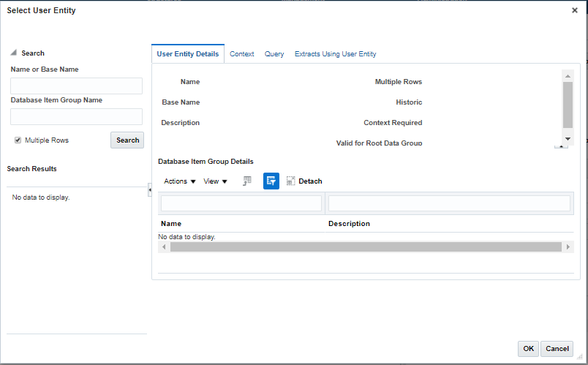
Task: Open the Extracts Using User Entity tab
Action: 335,54
